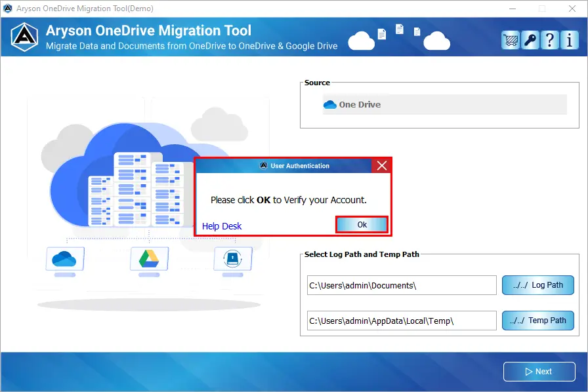Click the AppData temp path input field
The width and height of the screenshot is (588, 392).
(400, 321)
